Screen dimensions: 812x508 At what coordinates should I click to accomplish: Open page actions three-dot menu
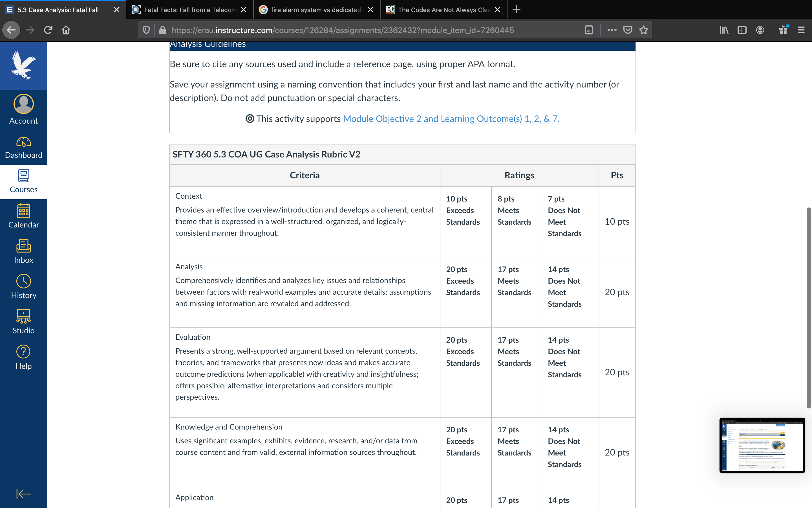point(612,30)
